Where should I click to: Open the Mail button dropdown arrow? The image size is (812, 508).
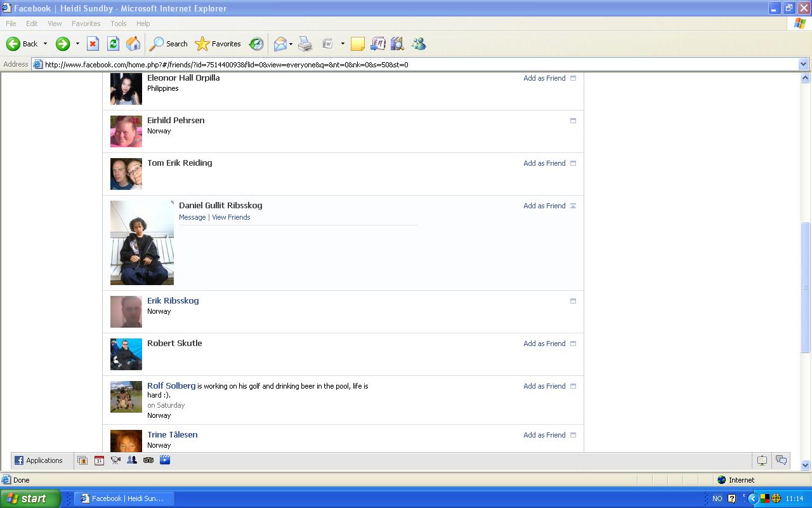pyautogui.click(x=291, y=44)
